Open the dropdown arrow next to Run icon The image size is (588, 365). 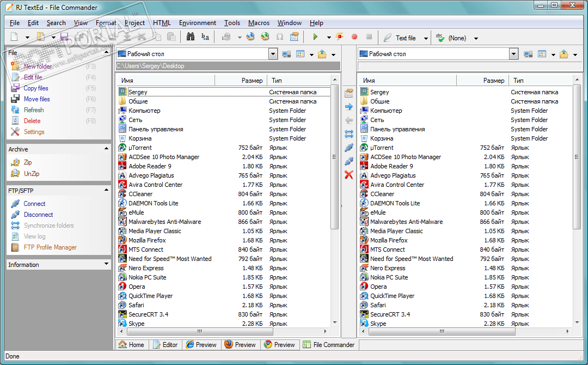[x=329, y=38]
